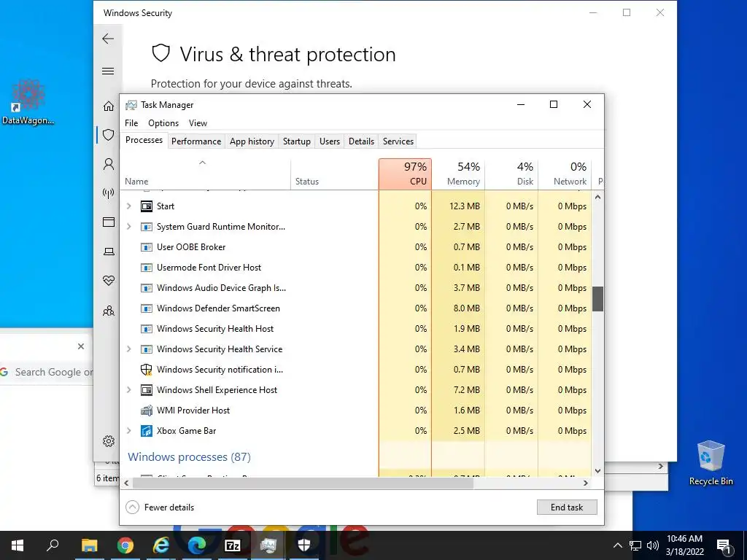Viewport: 747px width, 560px height.
Task: Expand the Xbox Game Bar row
Action: (128, 431)
